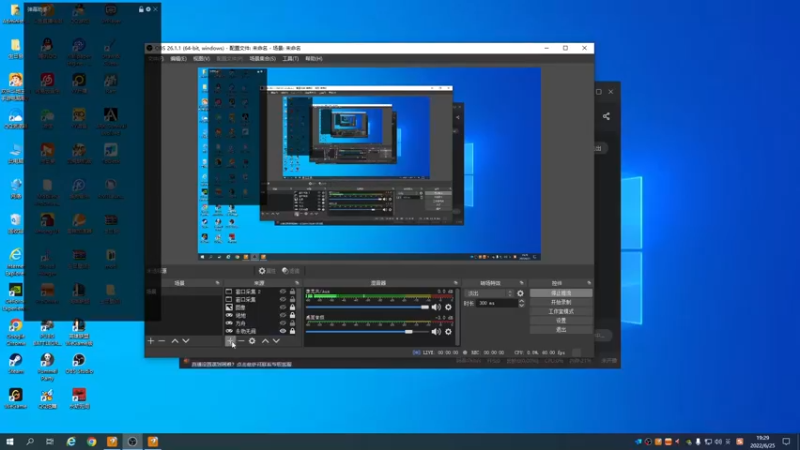This screenshot has height=450, width=800.
Task: Open settings gear for 麦克风/Aux mixer channel
Action: [448, 307]
